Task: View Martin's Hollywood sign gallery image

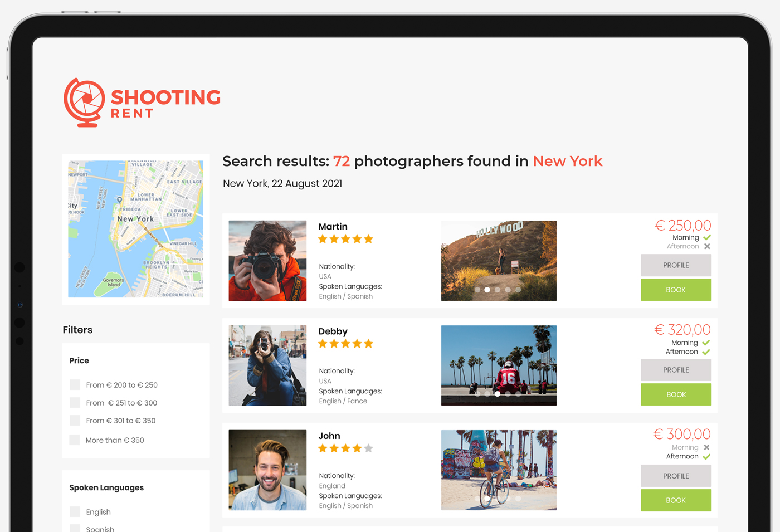Action: tap(499, 261)
